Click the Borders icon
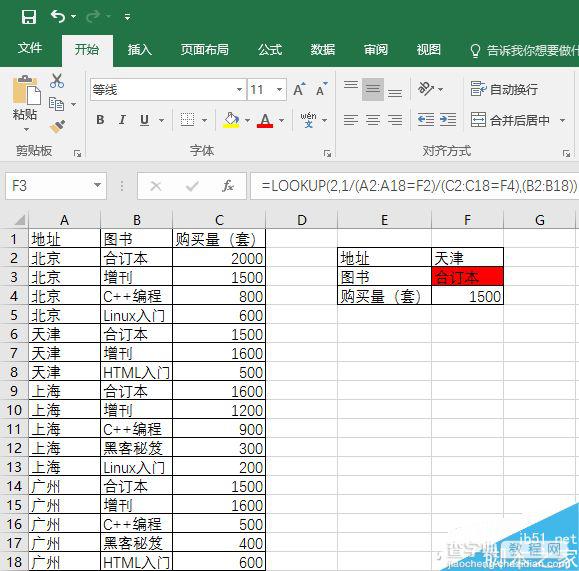The image size is (579, 571). click(187, 120)
